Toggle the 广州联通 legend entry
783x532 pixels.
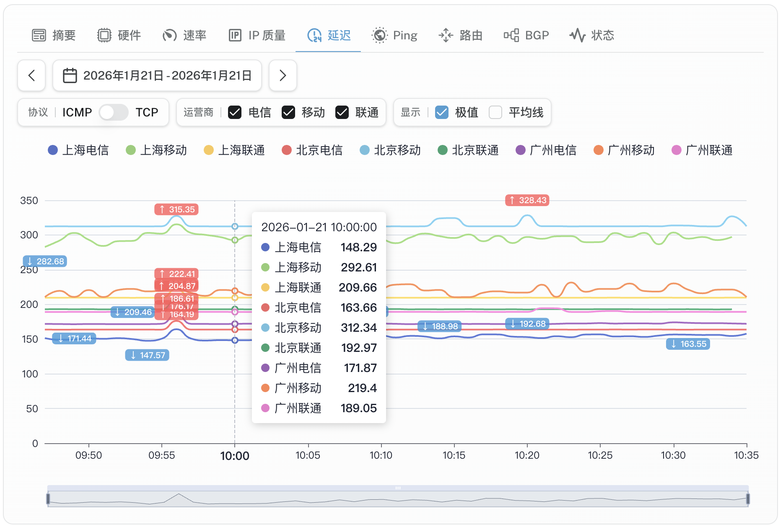tap(702, 150)
